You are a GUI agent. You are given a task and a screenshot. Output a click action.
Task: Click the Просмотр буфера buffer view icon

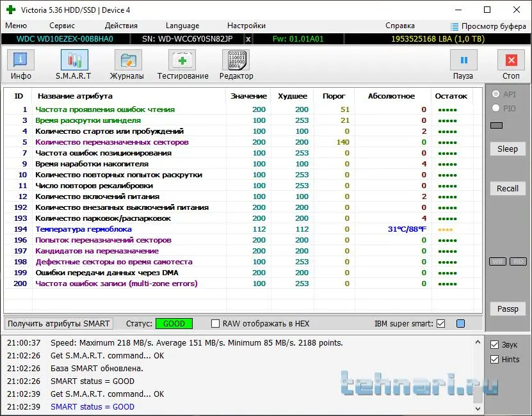coord(455,26)
